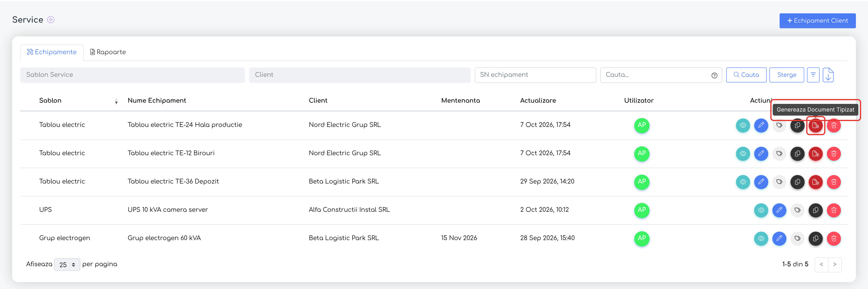Generate typed document for TE-36 Depozit
868x289 pixels.
click(816, 182)
